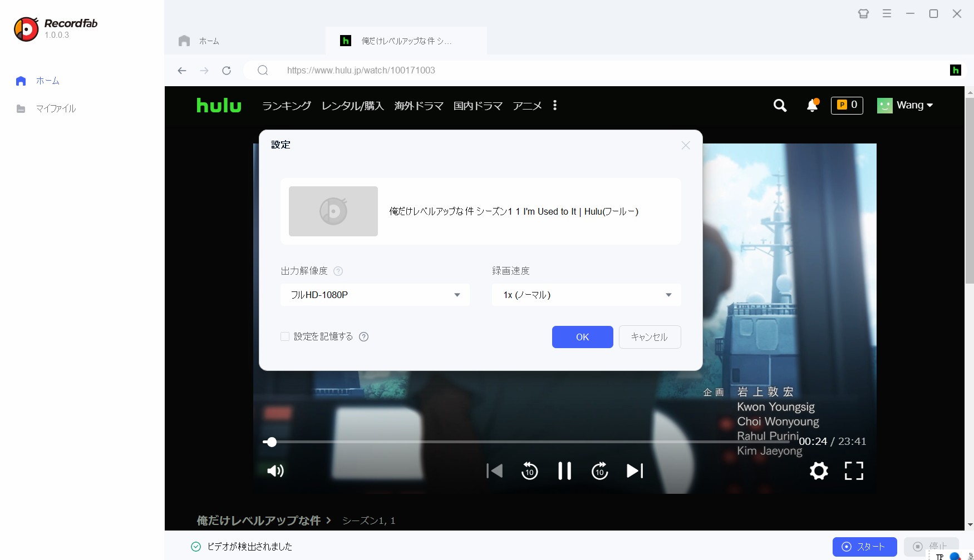974x560 pixels.
Task: Open マイファイル in the sidebar
Action: (x=46, y=108)
